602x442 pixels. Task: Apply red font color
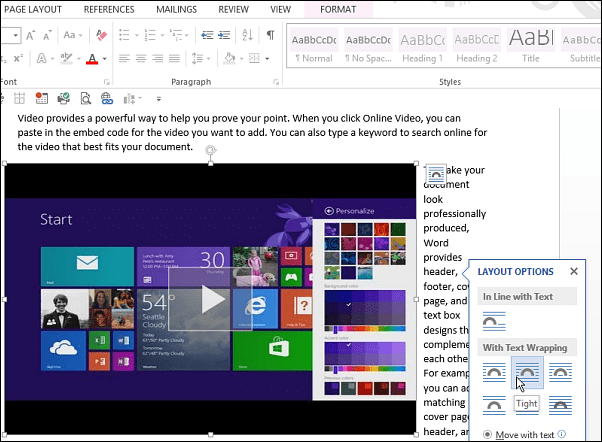click(92, 58)
